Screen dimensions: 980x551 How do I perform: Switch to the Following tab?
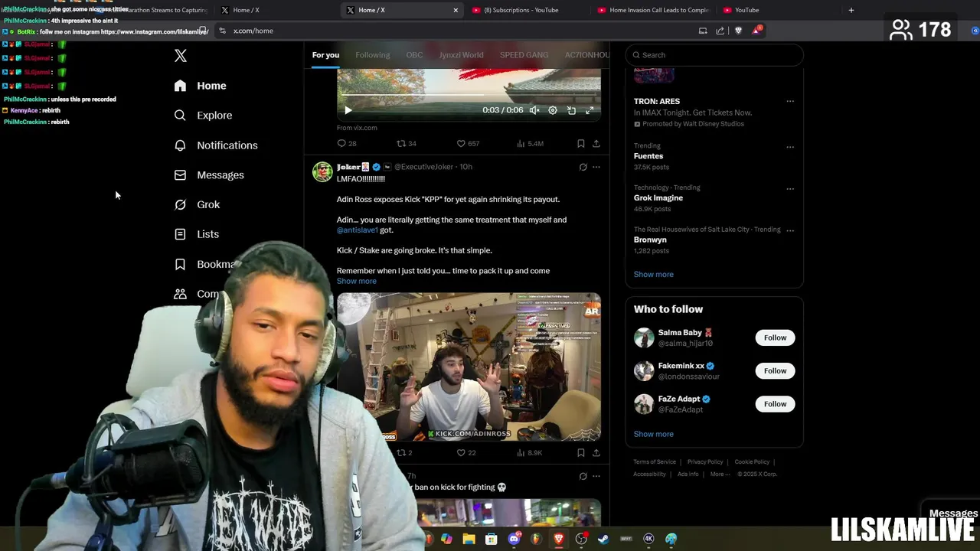(x=373, y=55)
